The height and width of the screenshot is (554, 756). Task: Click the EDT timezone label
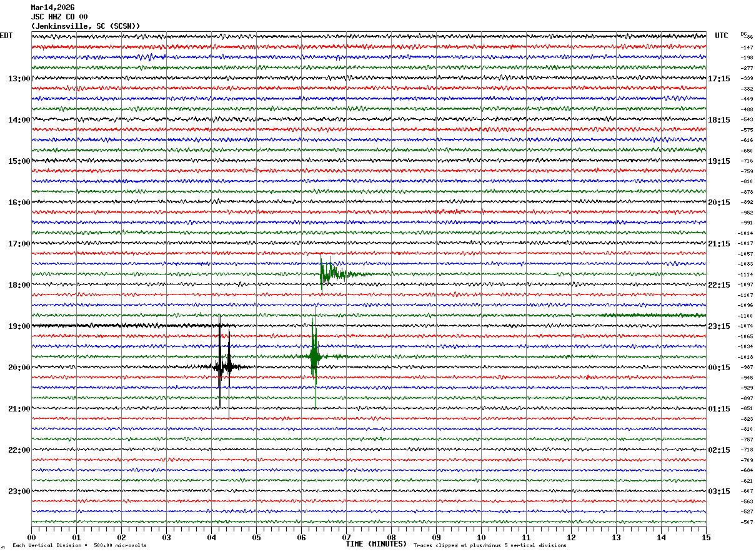point(6,36)
